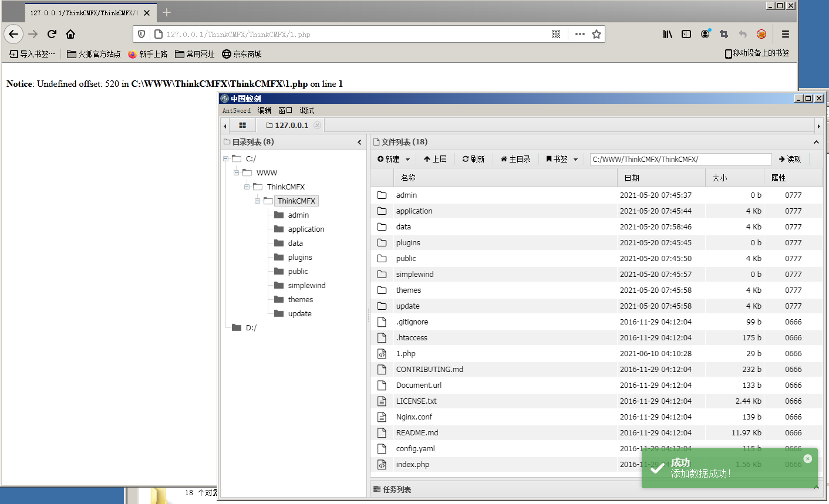
Task: Go to Firefox home page icon
Action: coord(70,34)
